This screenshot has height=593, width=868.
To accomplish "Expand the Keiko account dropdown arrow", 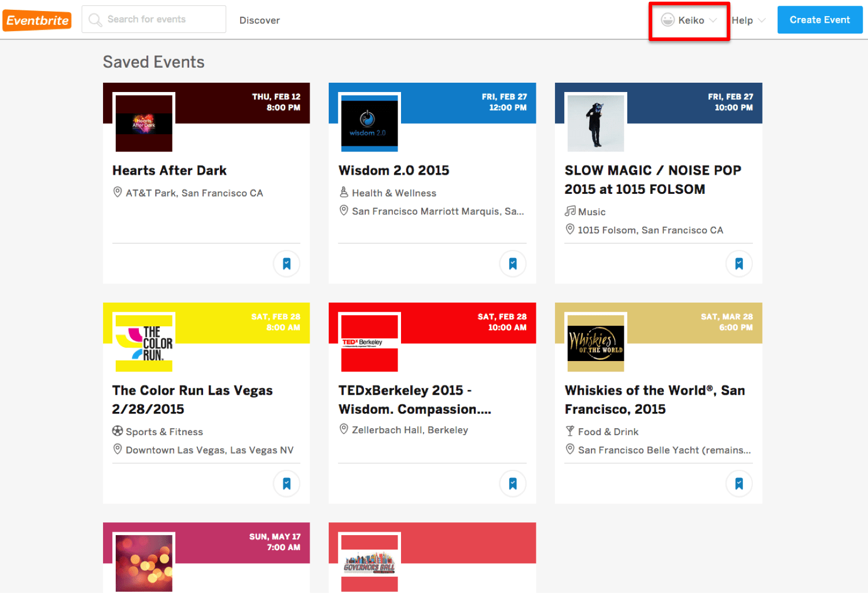I will coord(713,20).
